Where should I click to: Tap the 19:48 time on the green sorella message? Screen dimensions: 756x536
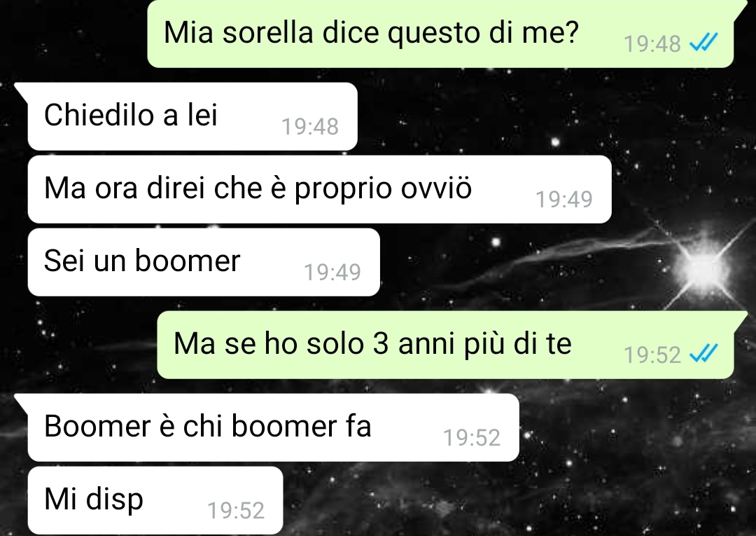point(652,44)
